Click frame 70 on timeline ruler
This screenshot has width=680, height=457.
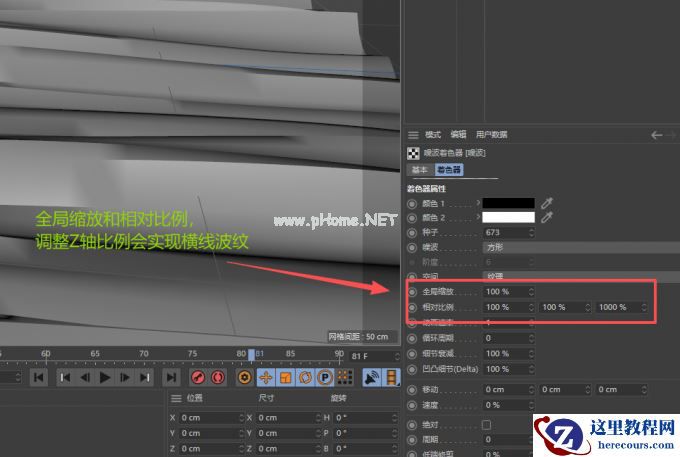144,354
